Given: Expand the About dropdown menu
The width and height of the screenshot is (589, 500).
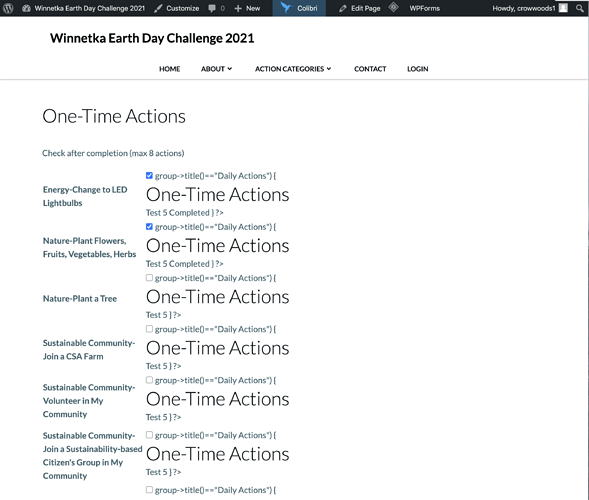Looking at the screenshot, I should click(216, 69).
